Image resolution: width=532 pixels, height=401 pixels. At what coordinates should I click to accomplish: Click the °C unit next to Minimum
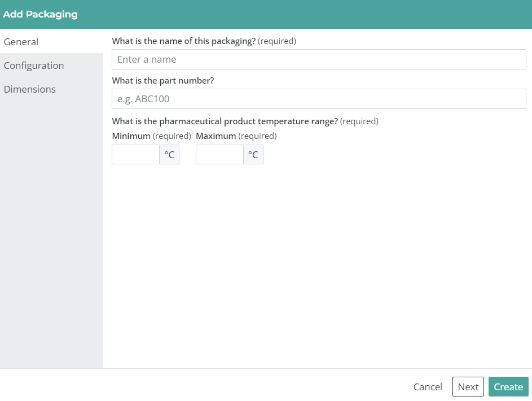point(169,154)
